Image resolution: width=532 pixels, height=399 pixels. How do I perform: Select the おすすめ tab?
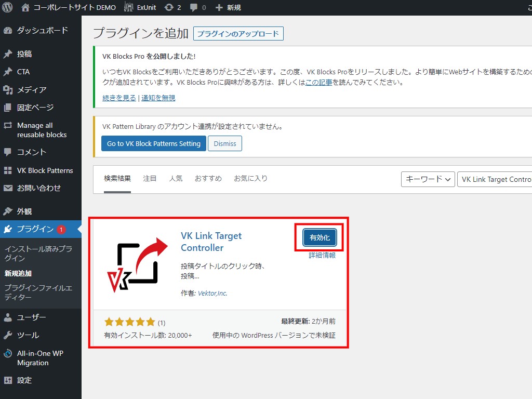coord(208,178)
